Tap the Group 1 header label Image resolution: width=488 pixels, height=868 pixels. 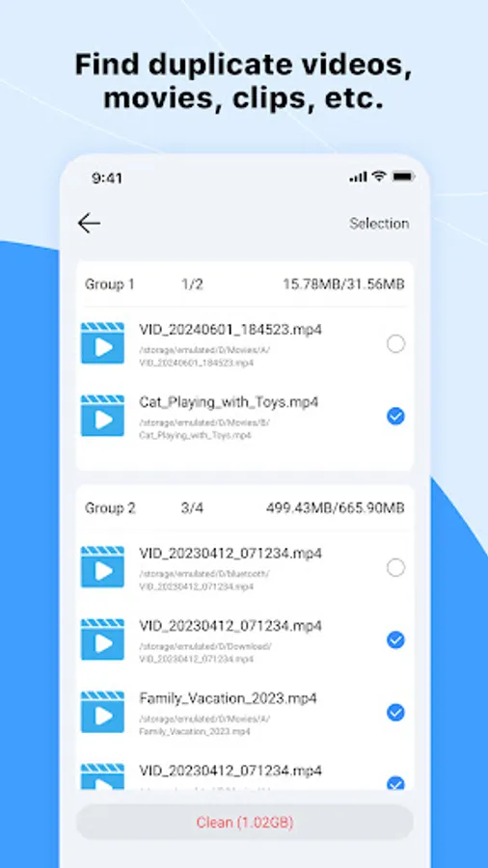[110, 285]
